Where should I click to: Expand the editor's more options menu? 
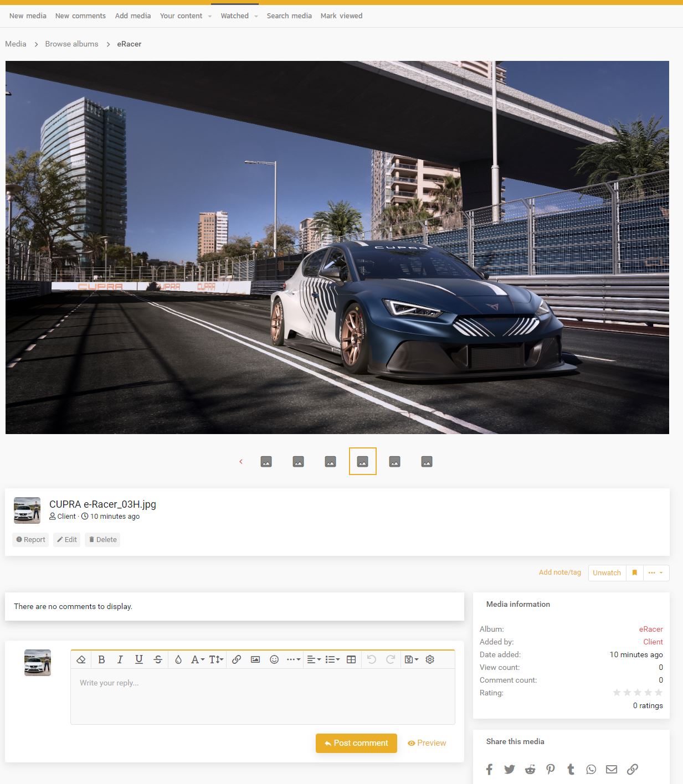pos(294,659)
